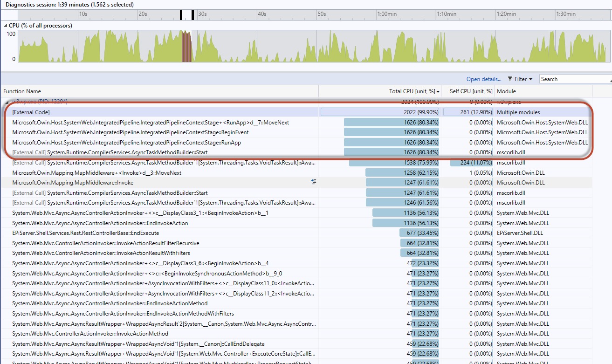Screen dimensions: 612x364
Task: Click the highlighted selected region in CPU graph
Action: [x=186, y=47]
